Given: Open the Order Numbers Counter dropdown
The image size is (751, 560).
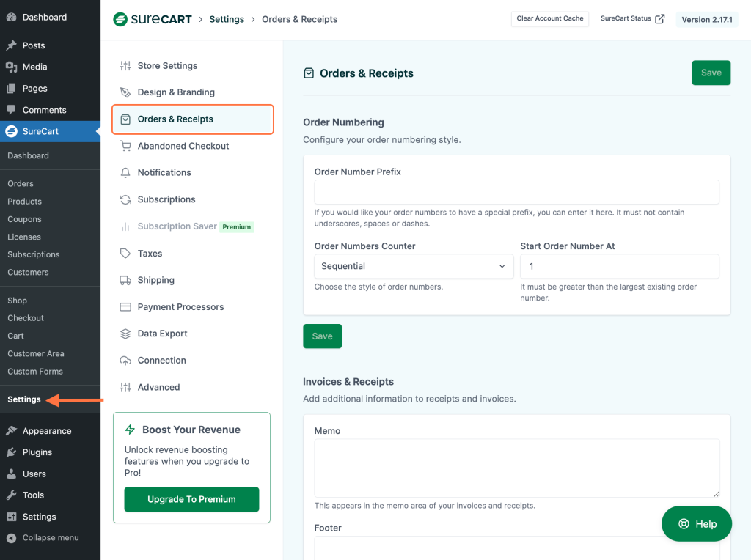Looking at the screenshot, I should pyautogui.click(x=414, y=266).
